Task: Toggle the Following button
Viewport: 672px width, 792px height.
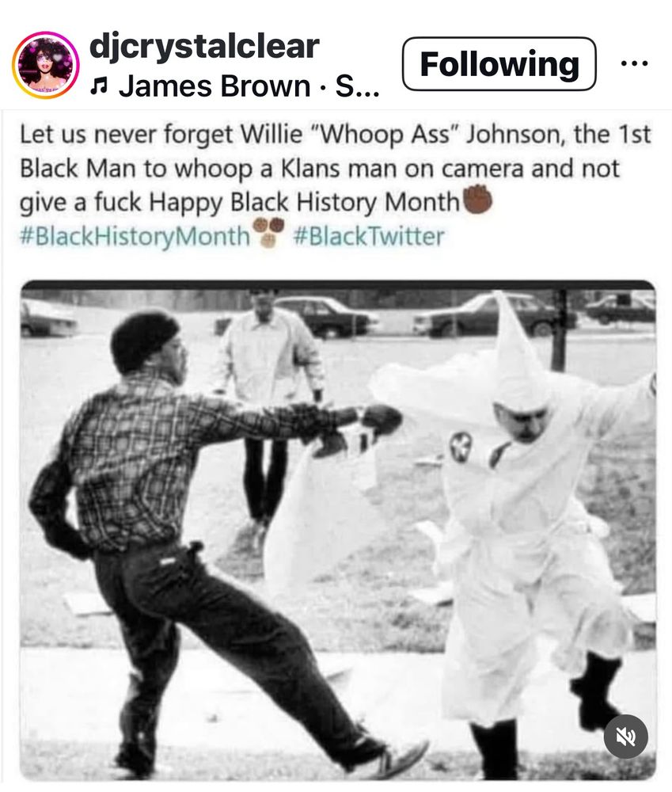Action: [x=499, y=64]
